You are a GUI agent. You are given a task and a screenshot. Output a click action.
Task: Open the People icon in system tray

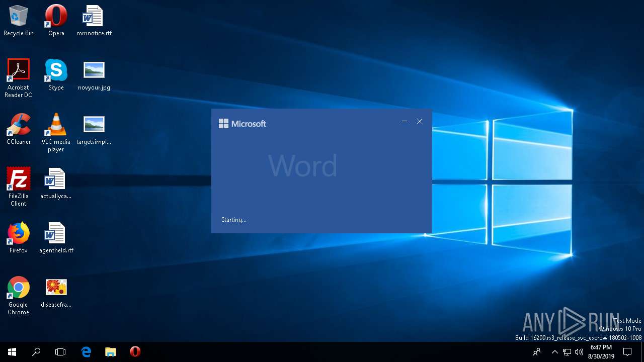tap(537, 352)
